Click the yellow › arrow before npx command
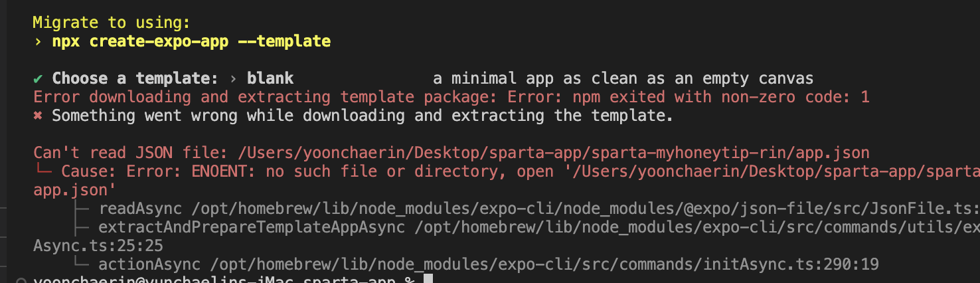Viewport: 980px width, 283px height. coord(38,41)
